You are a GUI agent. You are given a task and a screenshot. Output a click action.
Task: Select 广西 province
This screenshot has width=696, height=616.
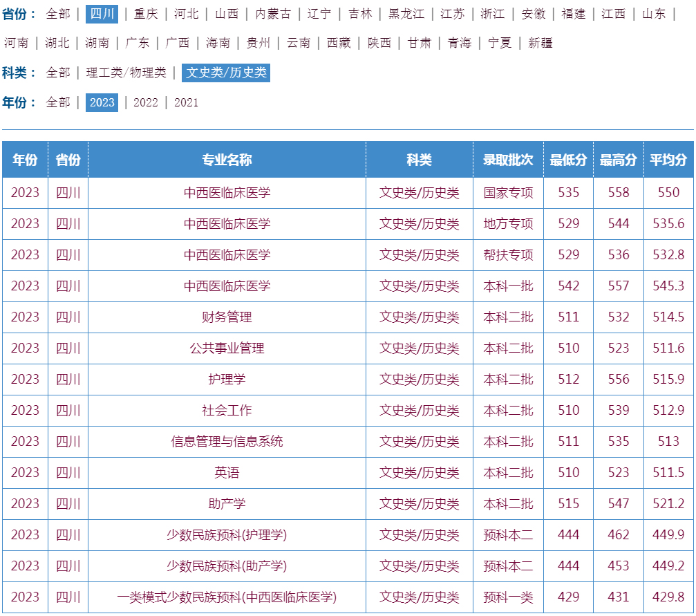177,43
